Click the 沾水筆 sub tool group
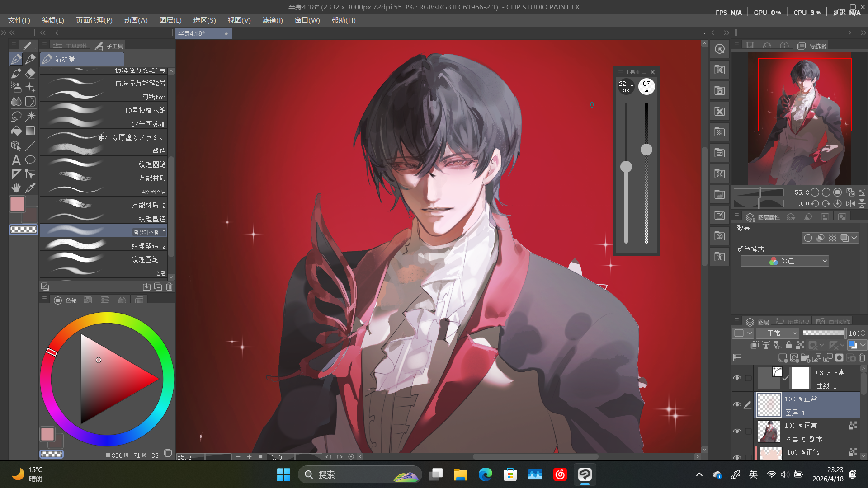Viewport: 868px width, 488px height. click(82, 59)
